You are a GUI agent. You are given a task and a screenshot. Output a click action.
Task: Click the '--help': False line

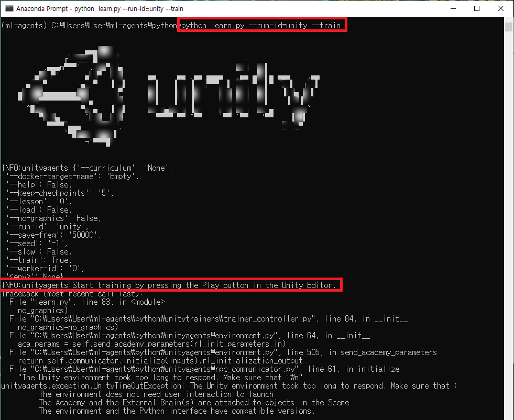(39, 185)
